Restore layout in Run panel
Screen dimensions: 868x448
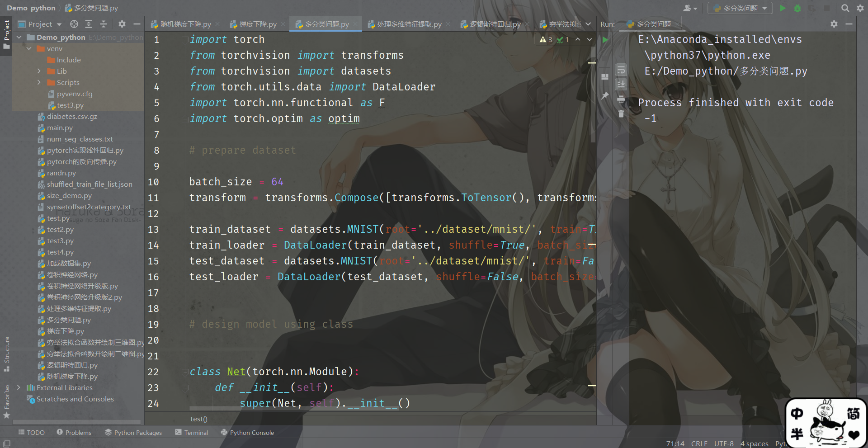coord(605,77)
